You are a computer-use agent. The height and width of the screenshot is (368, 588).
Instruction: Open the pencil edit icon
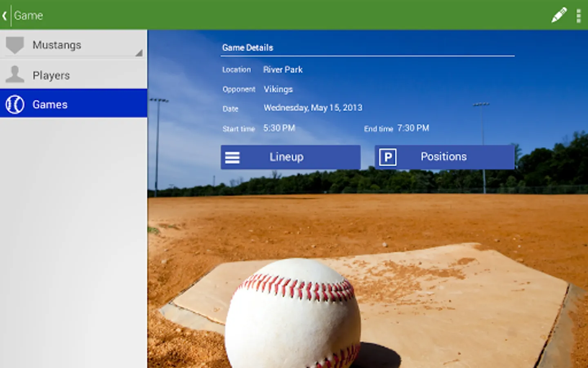coord(559,15)
